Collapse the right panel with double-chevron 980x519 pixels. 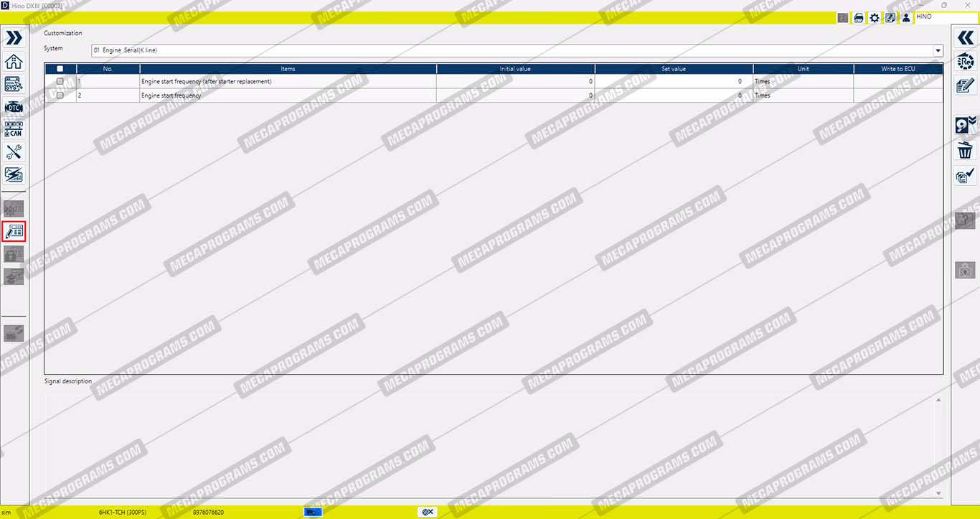[x=966, y=38]
